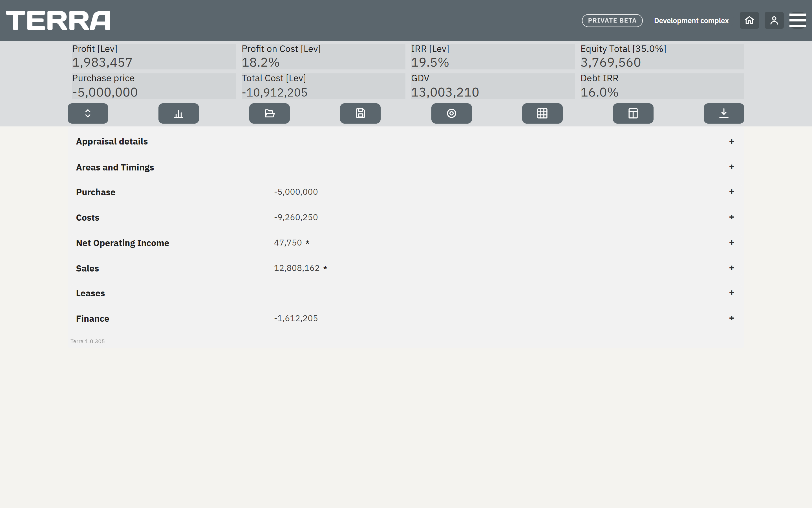This screenshot has height=508, width=812.
Task: Click the Finance value -1,612,205
Action: click(x=296, y=318)
